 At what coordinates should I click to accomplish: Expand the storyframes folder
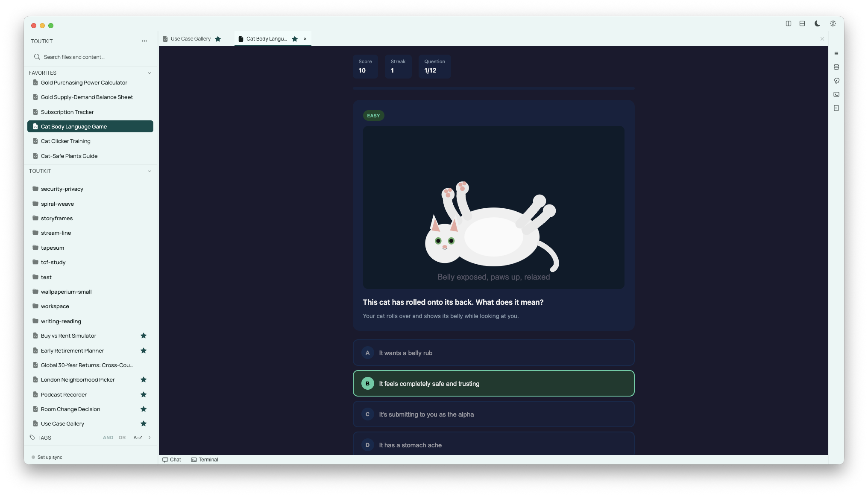point(90,219)
